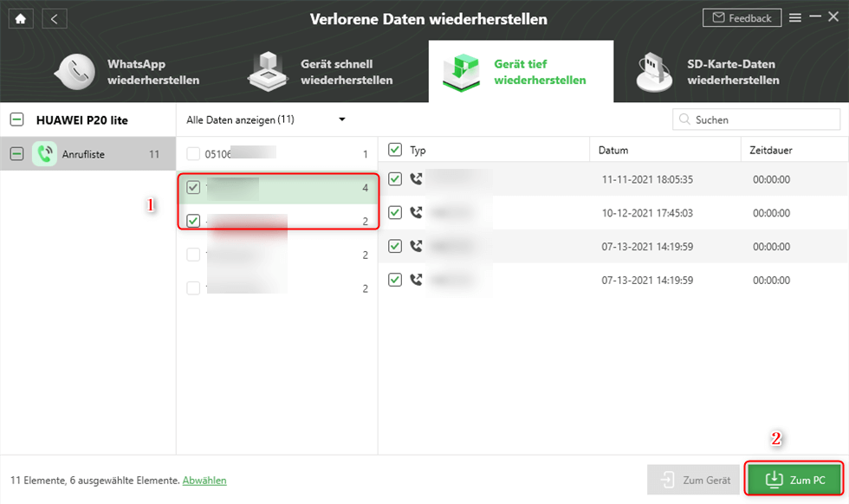Go back using the left arrow icon
The width and height of the screenshot is (849, 504).
click(x=54, y=18)
